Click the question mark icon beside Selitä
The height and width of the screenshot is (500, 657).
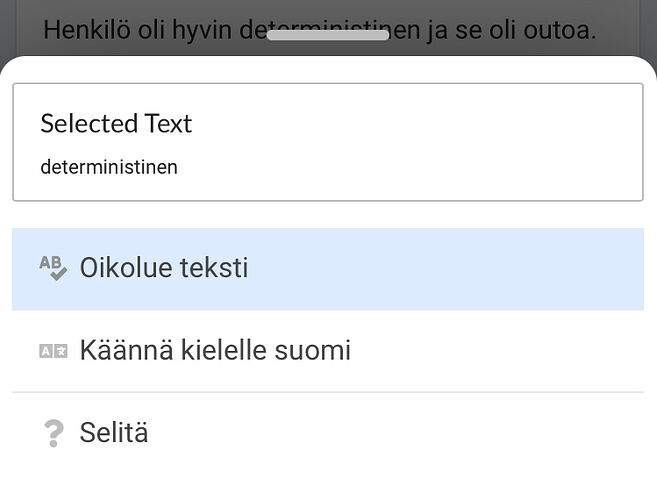point(52,434)
